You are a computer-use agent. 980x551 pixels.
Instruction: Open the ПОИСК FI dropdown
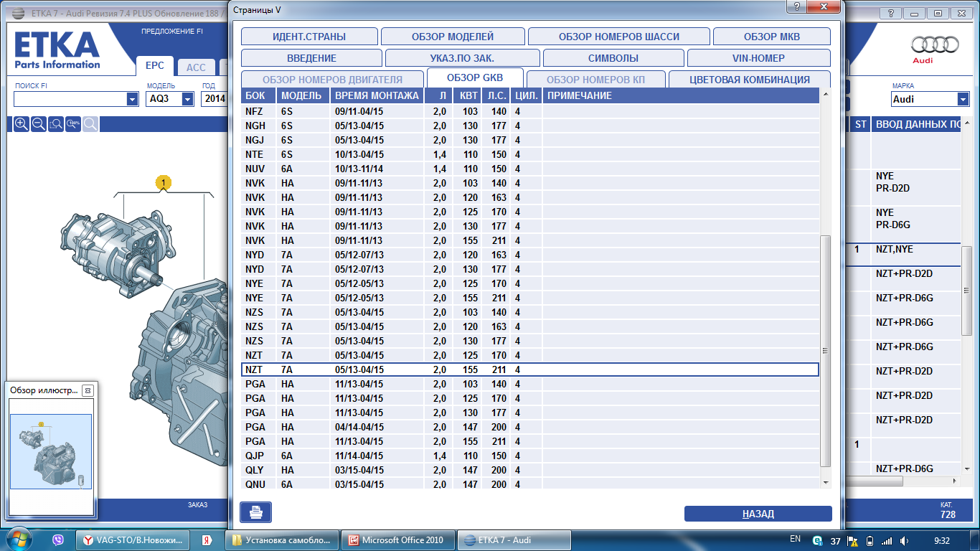pos(132,99)
